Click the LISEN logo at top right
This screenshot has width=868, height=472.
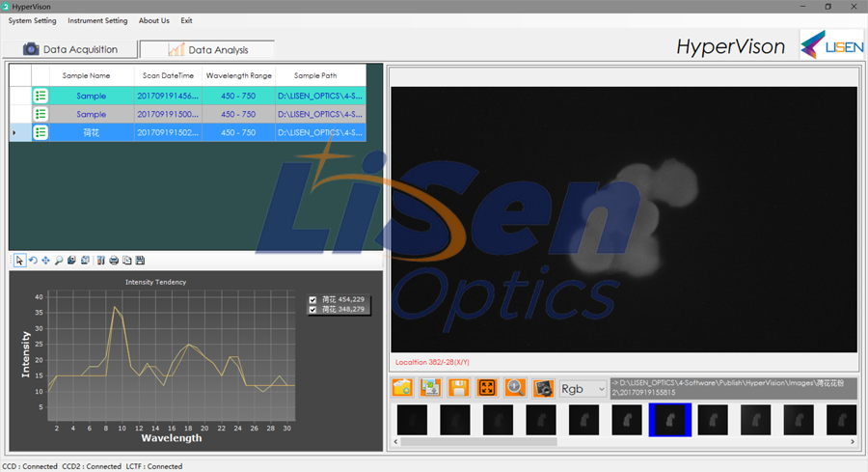(x=831, y=45)
